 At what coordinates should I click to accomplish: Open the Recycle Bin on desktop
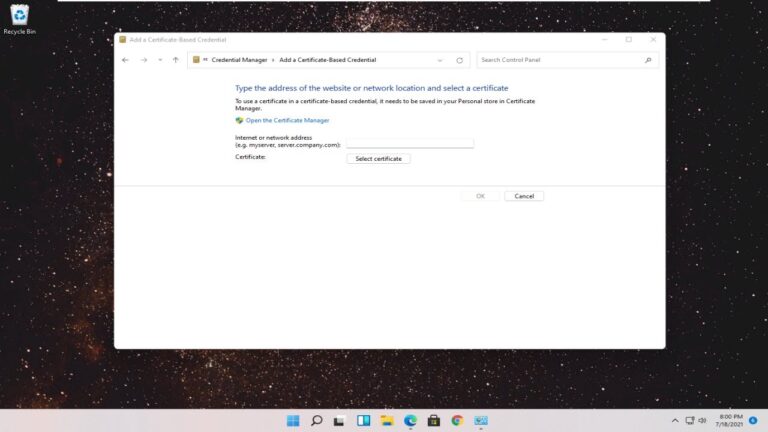point(19,18)
